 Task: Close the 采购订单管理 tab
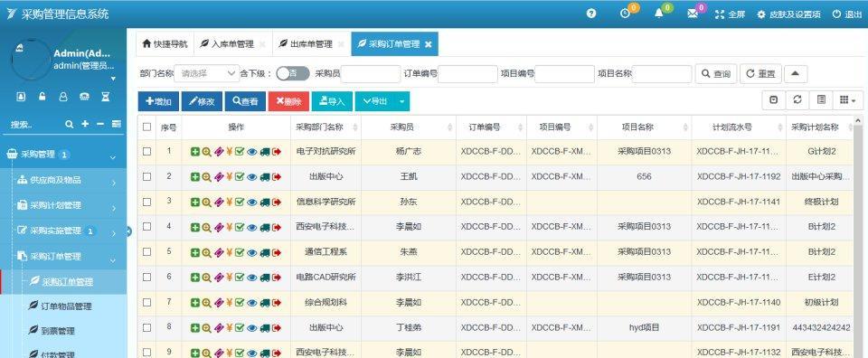(x=428, y=44)
